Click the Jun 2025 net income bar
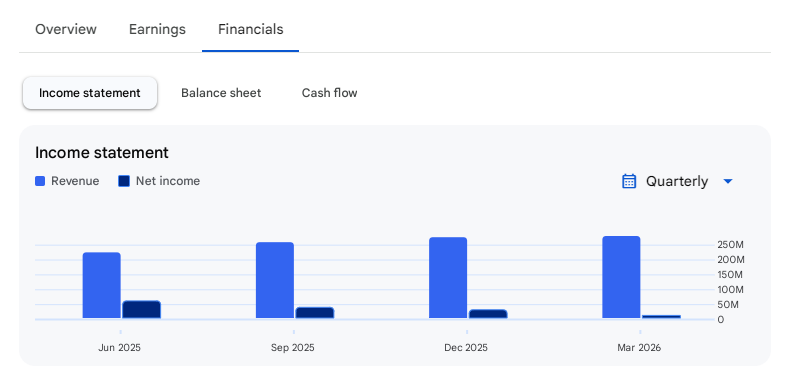 pos(142,309)
